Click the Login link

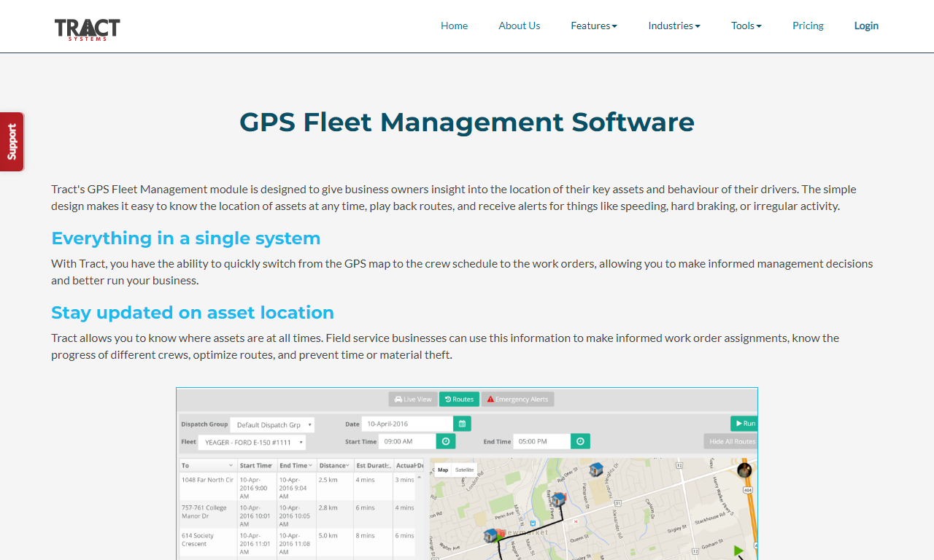point(866,26)
